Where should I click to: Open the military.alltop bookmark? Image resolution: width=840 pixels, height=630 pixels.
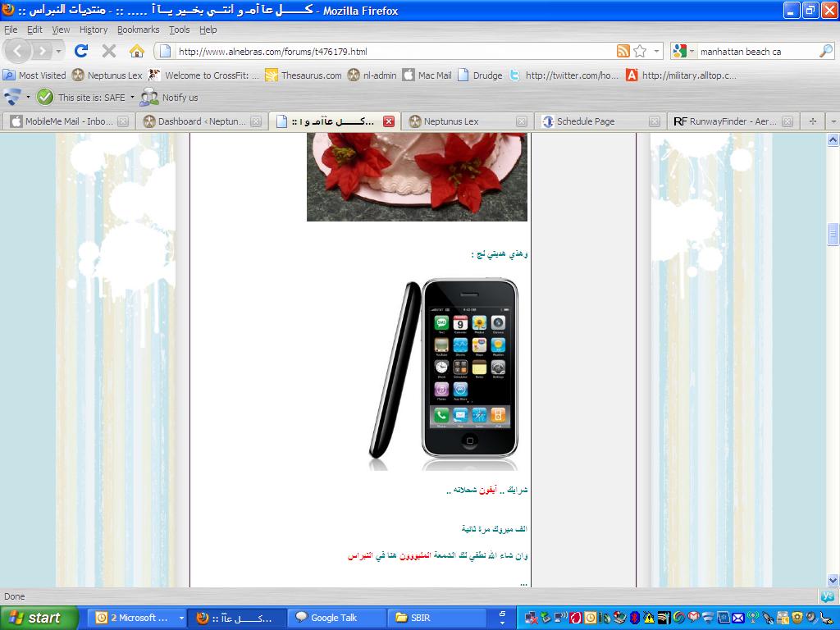(682, 75)
